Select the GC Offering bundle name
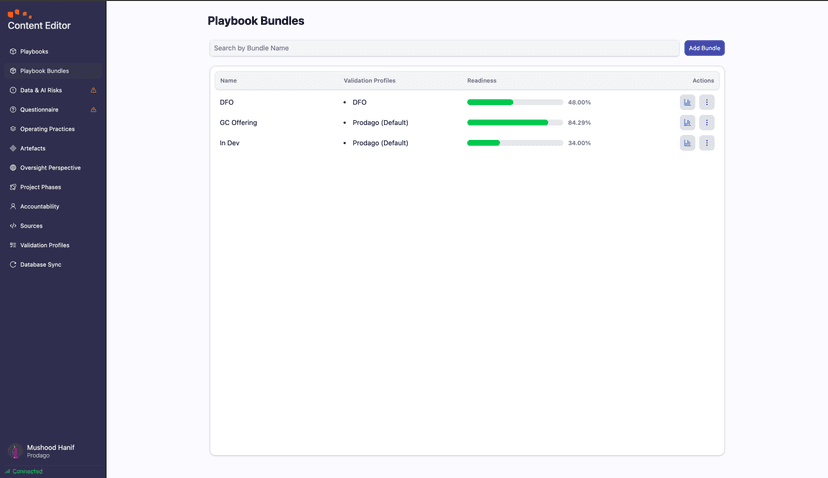This screenshot has width=828, height=478. tap(238, 123)
